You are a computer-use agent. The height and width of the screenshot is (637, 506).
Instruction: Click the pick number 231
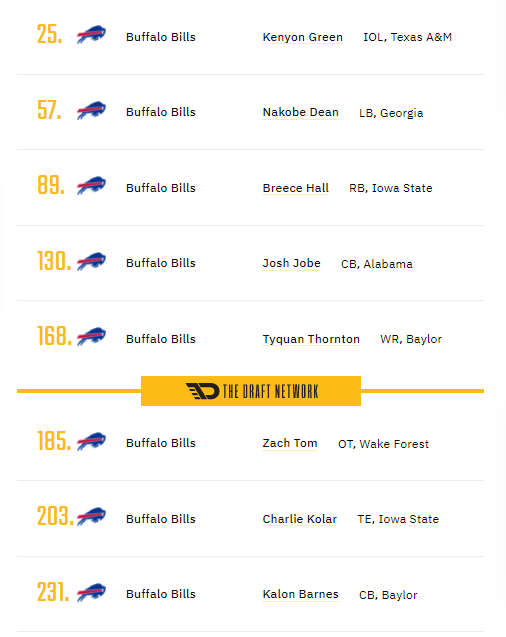53,592
